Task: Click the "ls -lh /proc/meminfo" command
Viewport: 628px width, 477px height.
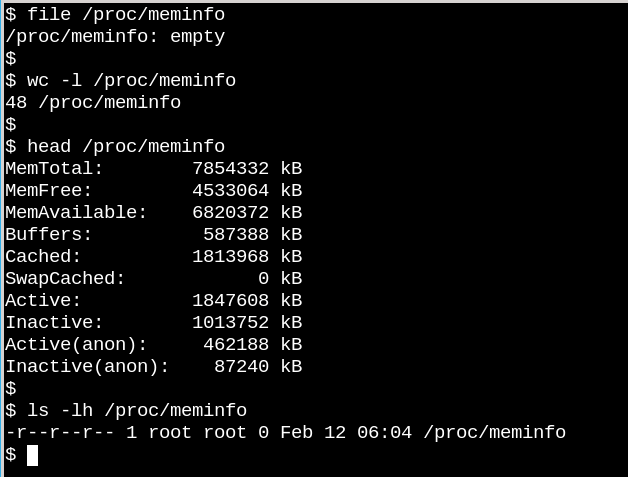Action: [x=136, y=411]
